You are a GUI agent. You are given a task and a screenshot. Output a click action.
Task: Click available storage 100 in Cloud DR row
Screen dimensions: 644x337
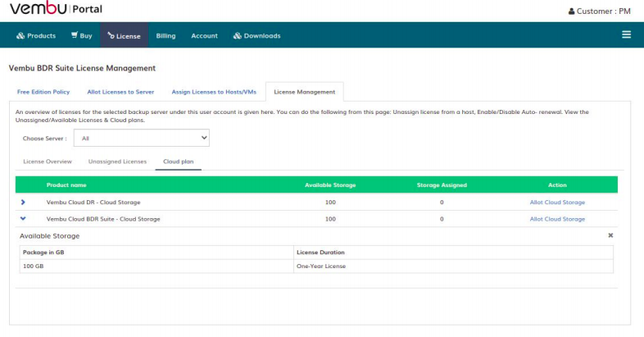coord(330,203)
